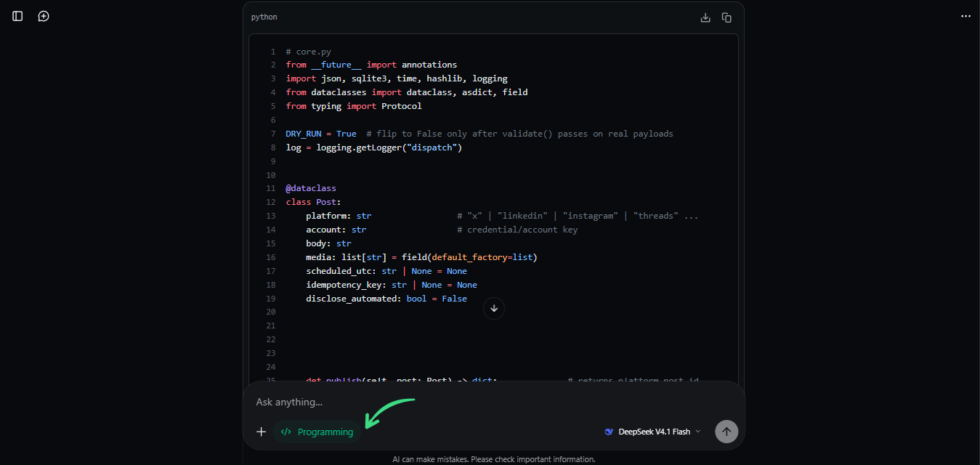The image size is (980, 465).
Task: Jump to bottom with the down-arrow button
Action: (x=494, y=308)
